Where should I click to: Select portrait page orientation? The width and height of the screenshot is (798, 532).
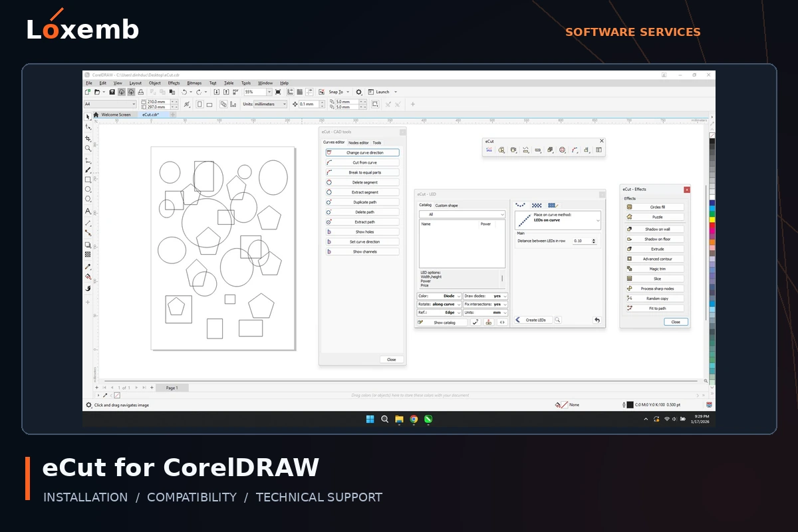[x=199, y=104]
